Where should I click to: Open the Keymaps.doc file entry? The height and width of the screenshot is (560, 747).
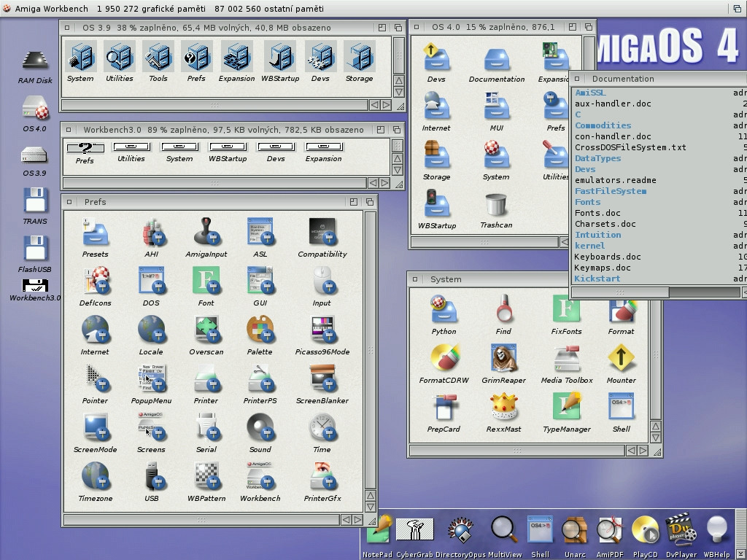click(603, 268)
